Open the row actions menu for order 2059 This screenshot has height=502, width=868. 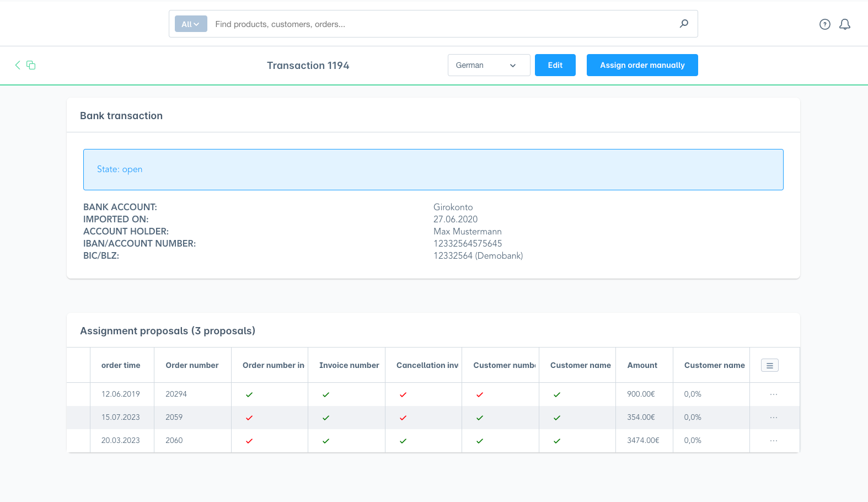(x=774, y=418)
